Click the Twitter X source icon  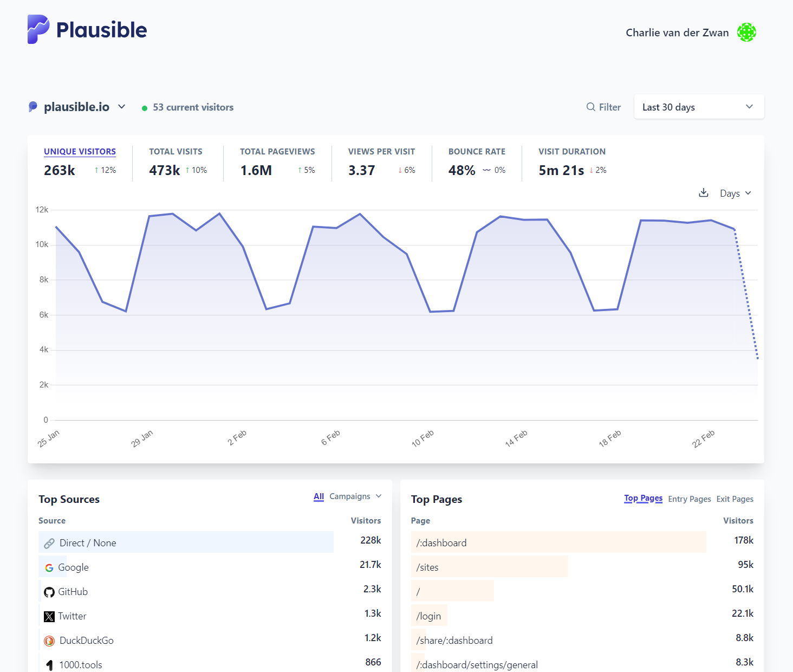pyautogui.click(x=49, y=616)
